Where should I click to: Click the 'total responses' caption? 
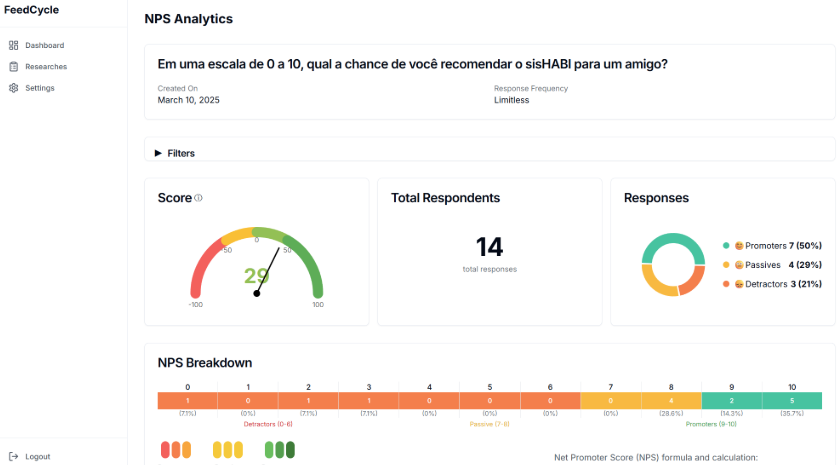tap(489, 269)
